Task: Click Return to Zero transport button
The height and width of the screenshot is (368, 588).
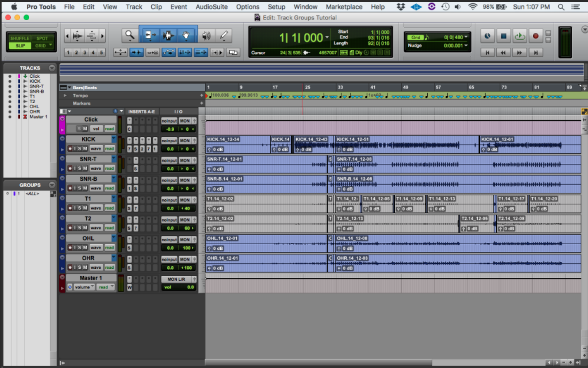Action: tap(488, 53)
